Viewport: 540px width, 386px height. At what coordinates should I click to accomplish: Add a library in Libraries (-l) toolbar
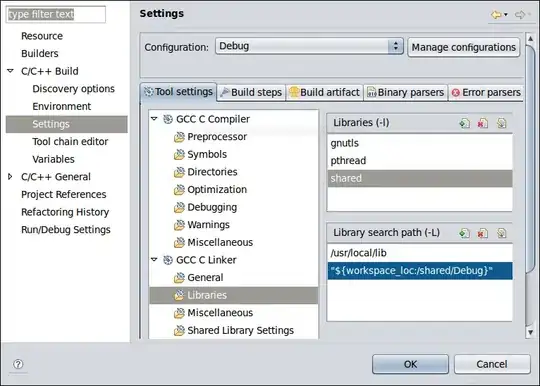(x=465, y=123)
